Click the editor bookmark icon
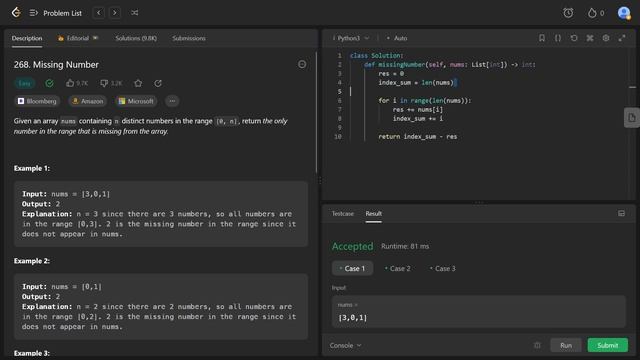The width and height of the screenshot is (640, 360). click(x=542, y=38)
